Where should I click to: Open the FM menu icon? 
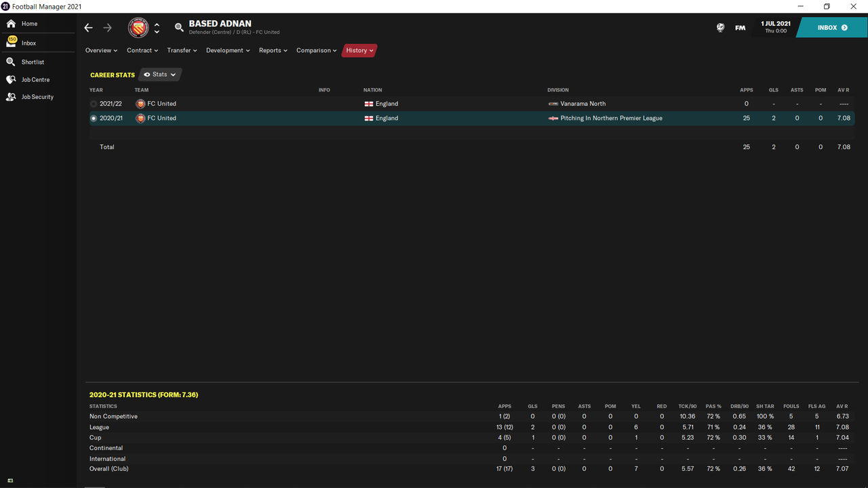pos(740,28)
